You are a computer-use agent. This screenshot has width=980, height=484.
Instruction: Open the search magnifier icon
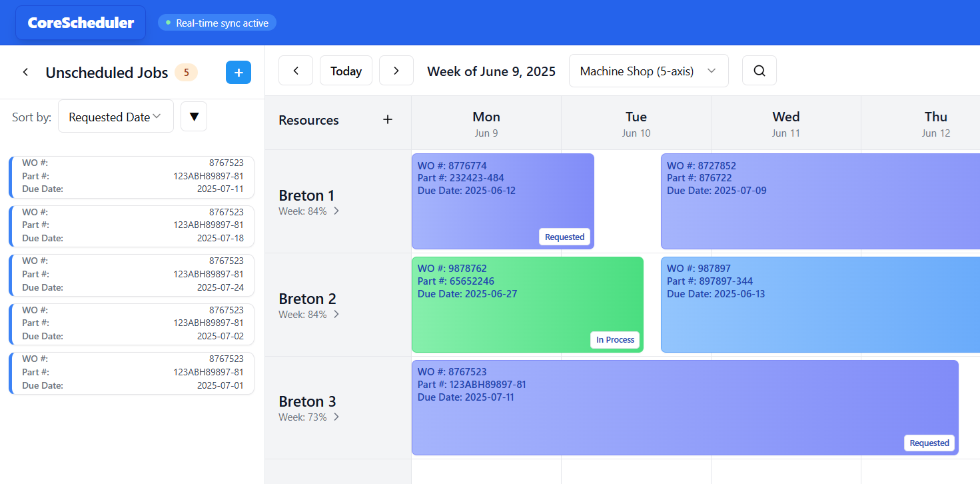pyautogui.click(x=759, y=70)
